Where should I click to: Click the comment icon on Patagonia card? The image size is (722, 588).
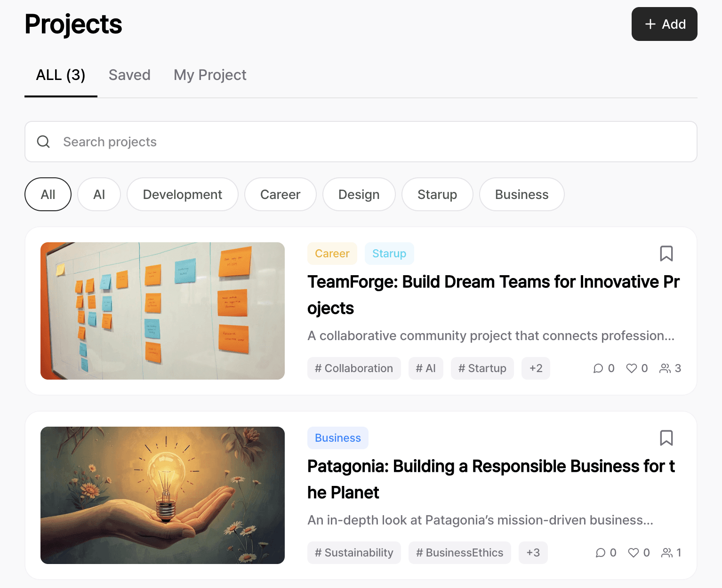pyautogui.click(x=601, y=553)
